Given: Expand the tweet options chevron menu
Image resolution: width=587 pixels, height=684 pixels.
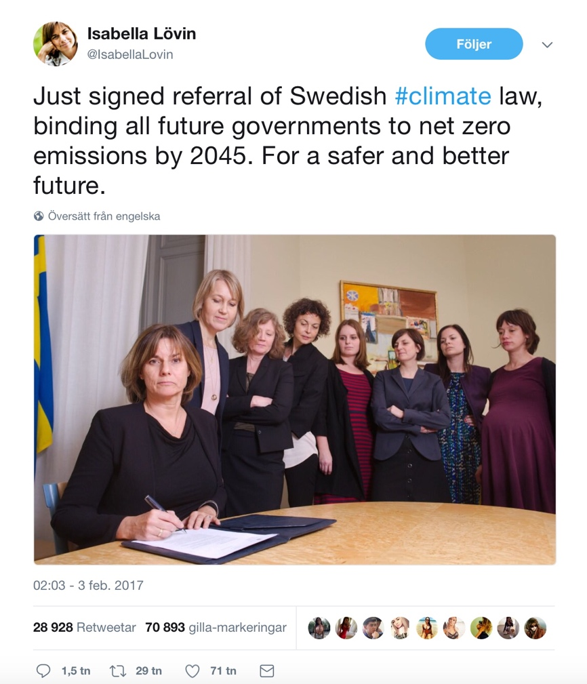Looking at the screenshot, I should point(547,44).
